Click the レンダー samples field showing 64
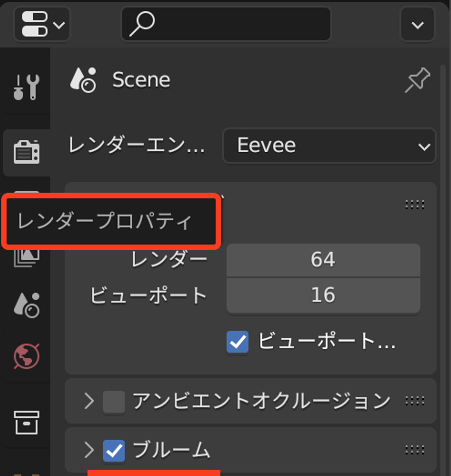The image size is (451, 476). 323,260
